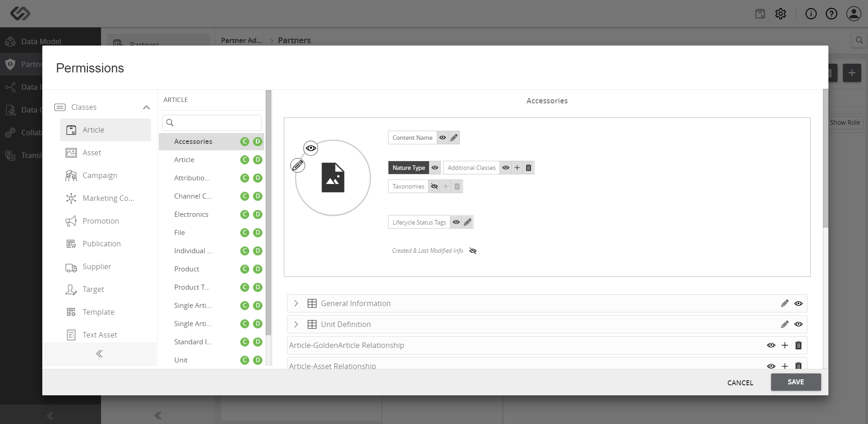Collapse the Classes section chevron

[x=146, y=107]
